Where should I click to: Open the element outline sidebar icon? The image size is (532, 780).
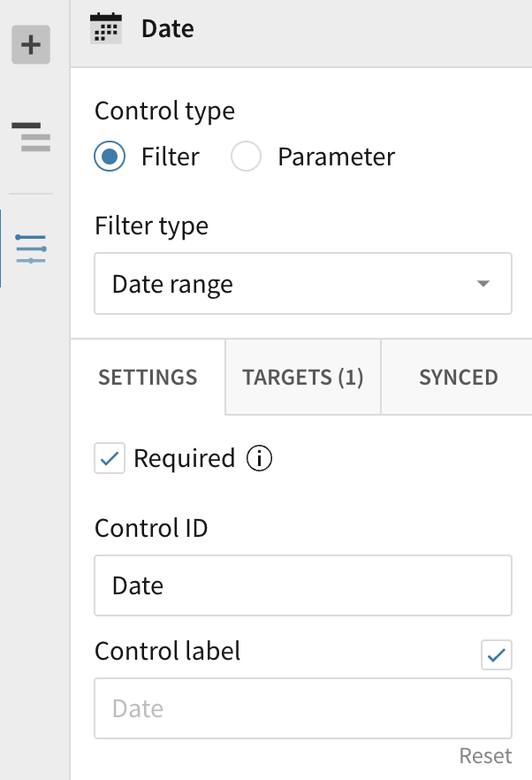tap(31, 137)
